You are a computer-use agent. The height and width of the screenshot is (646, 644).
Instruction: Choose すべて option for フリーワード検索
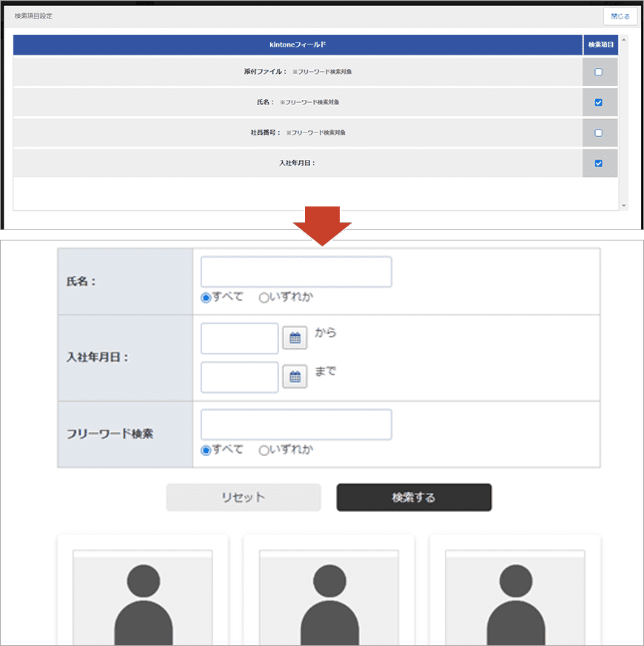(x=206, y=450)
